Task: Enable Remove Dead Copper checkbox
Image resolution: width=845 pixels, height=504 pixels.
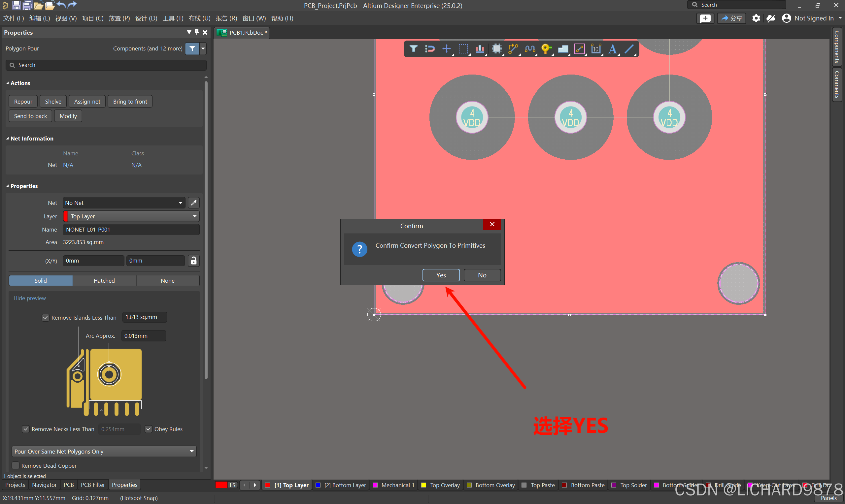Action: [16, 466]
